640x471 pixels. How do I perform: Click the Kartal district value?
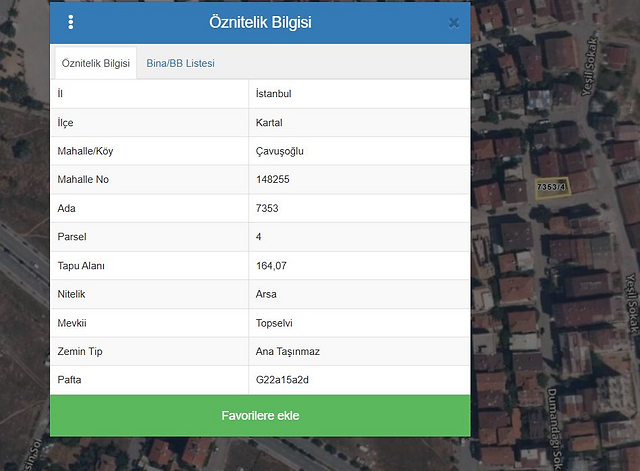[269, 122]
